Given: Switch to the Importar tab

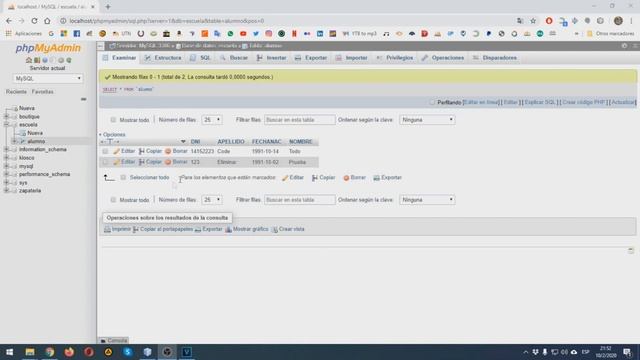Looking at the screenshot, I should point(352,58).
